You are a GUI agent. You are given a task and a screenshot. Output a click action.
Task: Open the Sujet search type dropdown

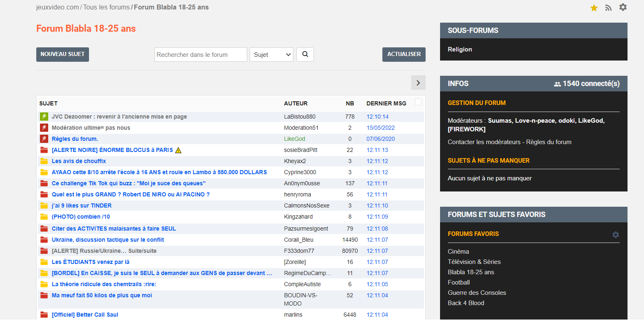[272, 54]
